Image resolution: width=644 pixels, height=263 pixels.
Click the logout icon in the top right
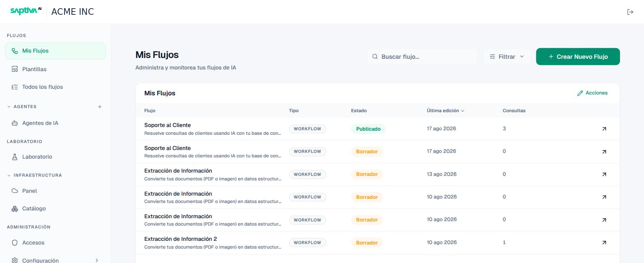click(x=630, y=12)
